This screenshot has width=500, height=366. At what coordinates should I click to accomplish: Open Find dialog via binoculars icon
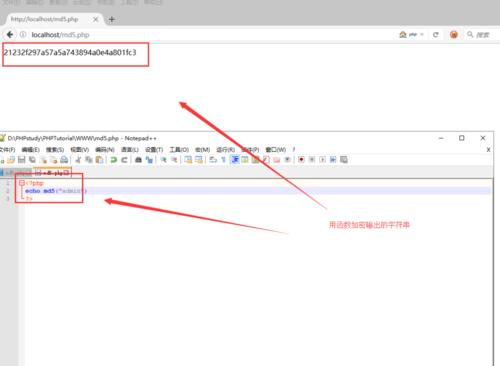(x=138, y=160)
